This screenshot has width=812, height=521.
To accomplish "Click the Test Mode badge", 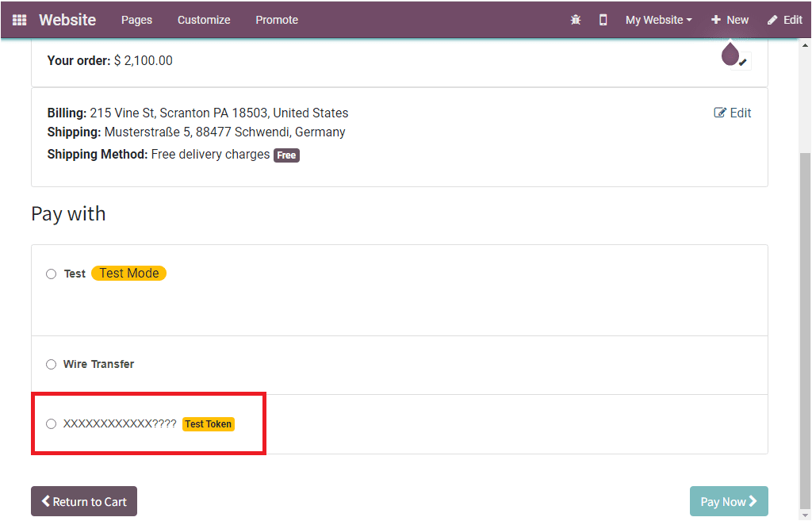I will (x=128, y=273).
